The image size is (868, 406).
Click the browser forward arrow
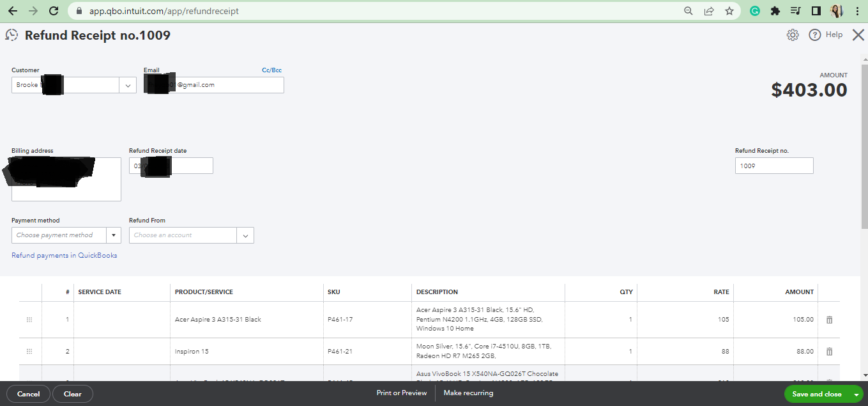click(33, 11)
